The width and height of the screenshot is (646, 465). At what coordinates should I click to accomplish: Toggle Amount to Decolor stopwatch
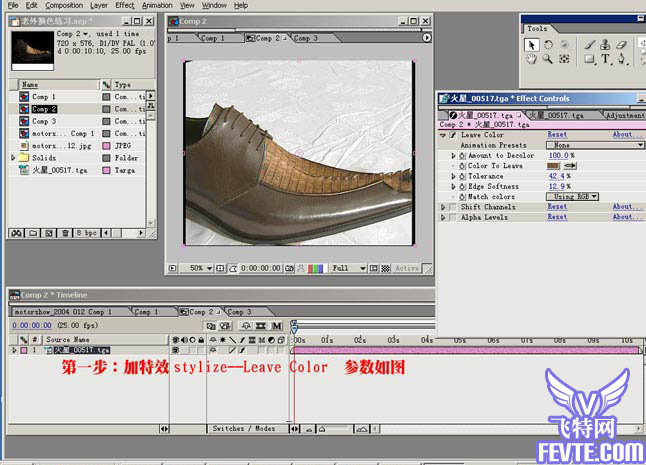(x=462, y=156)
